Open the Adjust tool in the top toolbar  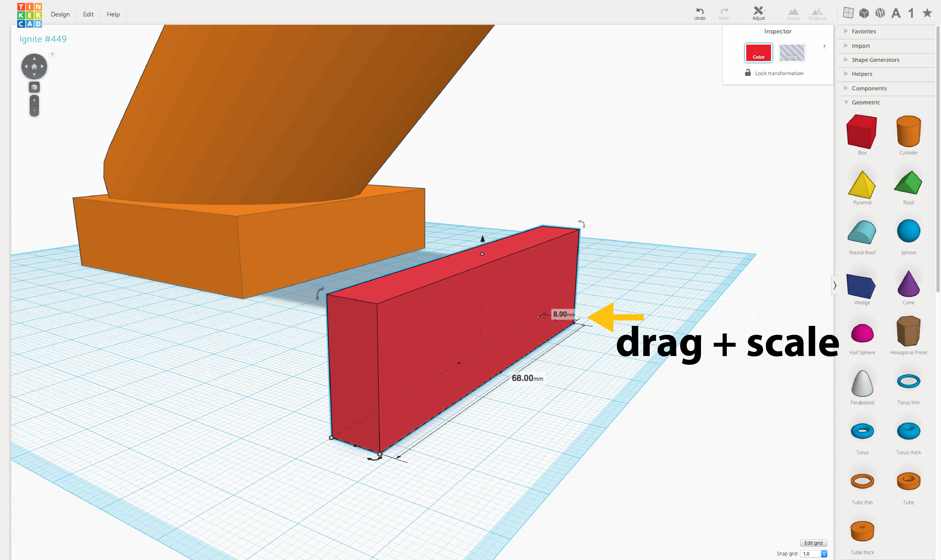pos(759,11)
